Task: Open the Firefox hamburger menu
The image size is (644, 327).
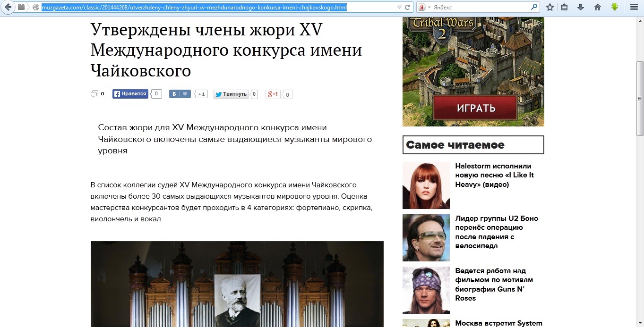Action: click(x=634, y=7)
